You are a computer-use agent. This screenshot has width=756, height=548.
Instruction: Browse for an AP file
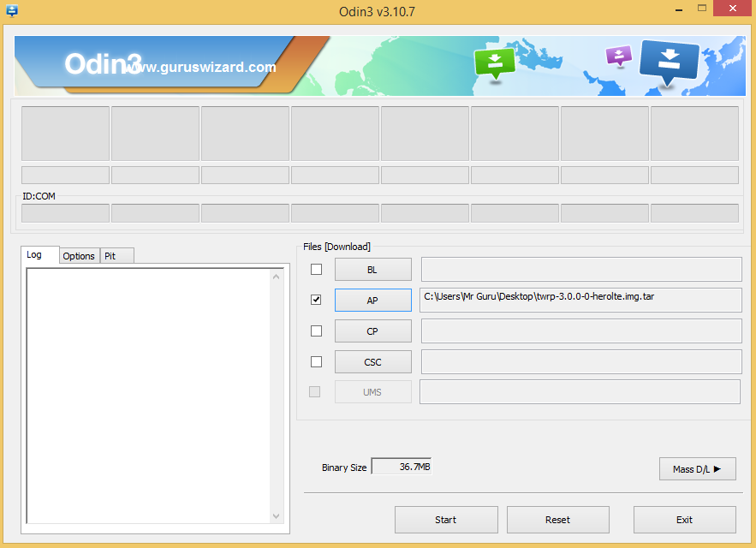373,300
